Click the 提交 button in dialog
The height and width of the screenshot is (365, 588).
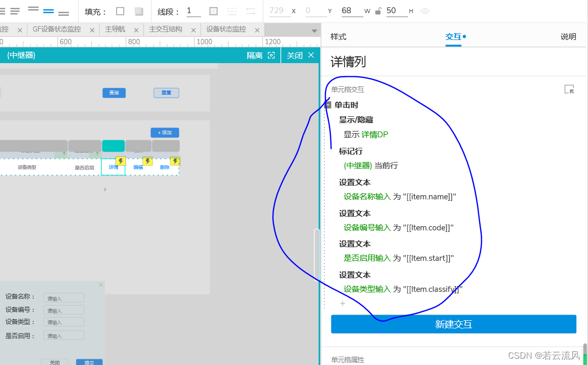coord(89,362)
